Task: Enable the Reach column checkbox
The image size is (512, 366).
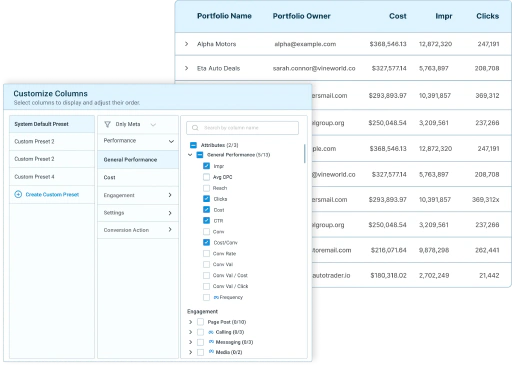Action: pos(207,188)
